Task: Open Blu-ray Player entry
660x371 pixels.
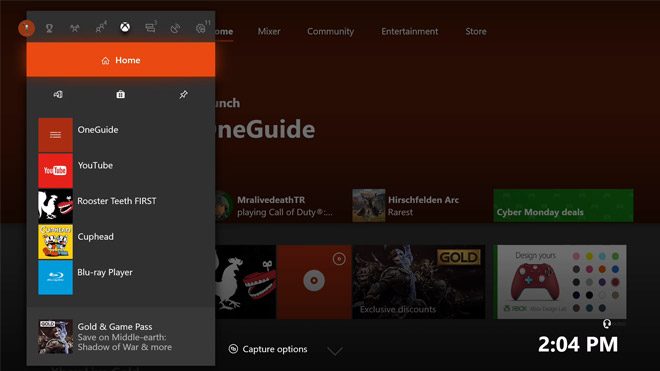Action: point(121,278)
